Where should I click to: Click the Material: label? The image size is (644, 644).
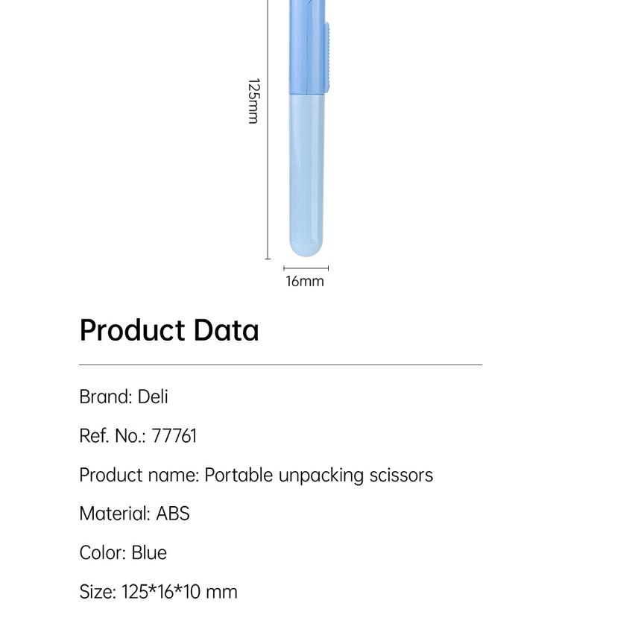115,514
